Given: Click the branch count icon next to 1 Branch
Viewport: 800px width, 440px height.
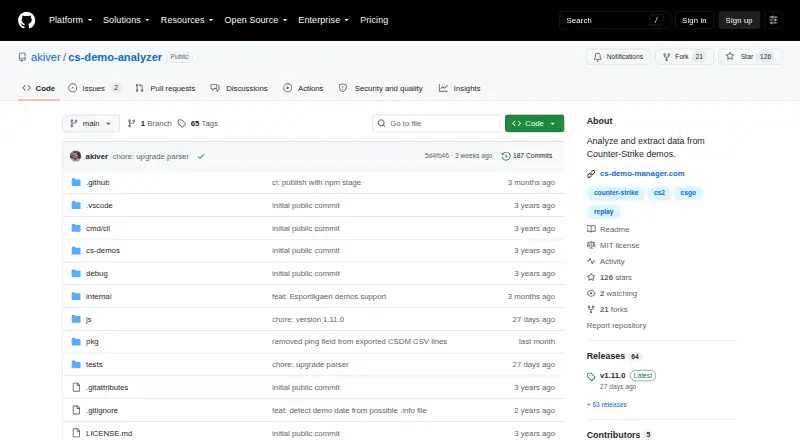Looking at the screenshot, I should [131, 124].
